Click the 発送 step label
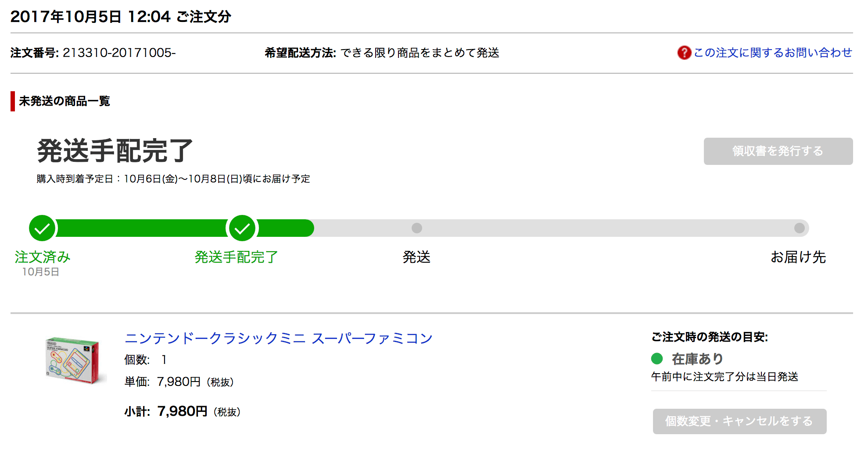 coord(416,257)
